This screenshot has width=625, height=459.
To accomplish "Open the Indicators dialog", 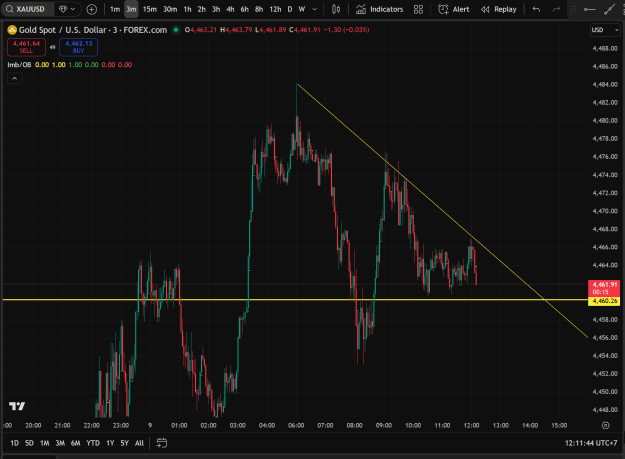I will coord(379,9).
